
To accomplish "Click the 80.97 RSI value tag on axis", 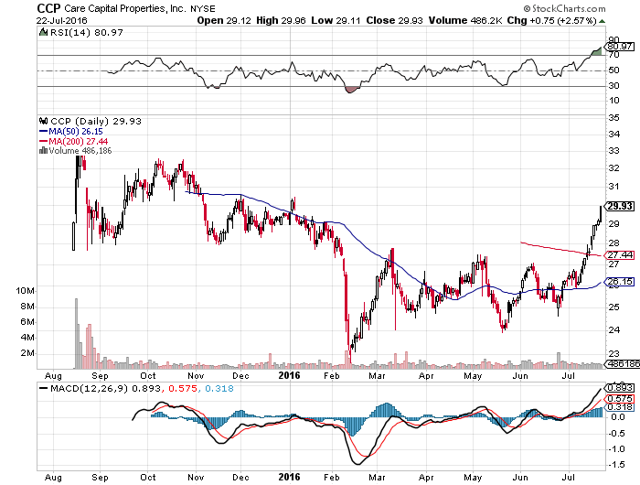I will point(621,47).
